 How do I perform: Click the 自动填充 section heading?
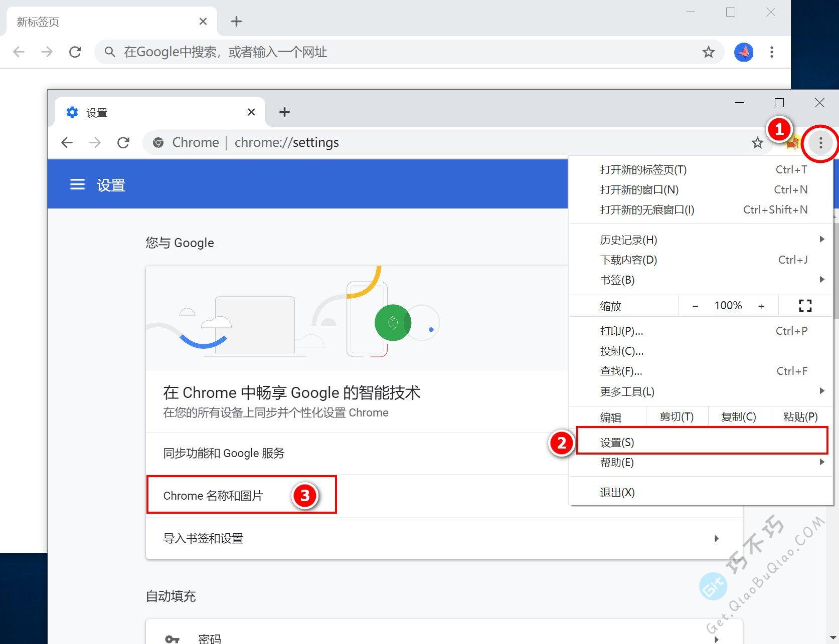click(x=171, y=596)
